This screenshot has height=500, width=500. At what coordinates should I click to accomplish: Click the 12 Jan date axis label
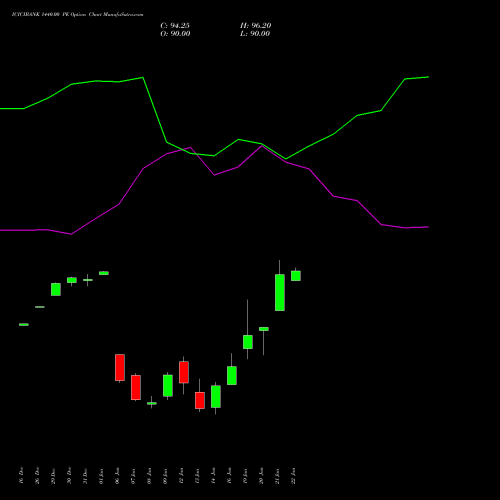(x=181, y=476)
